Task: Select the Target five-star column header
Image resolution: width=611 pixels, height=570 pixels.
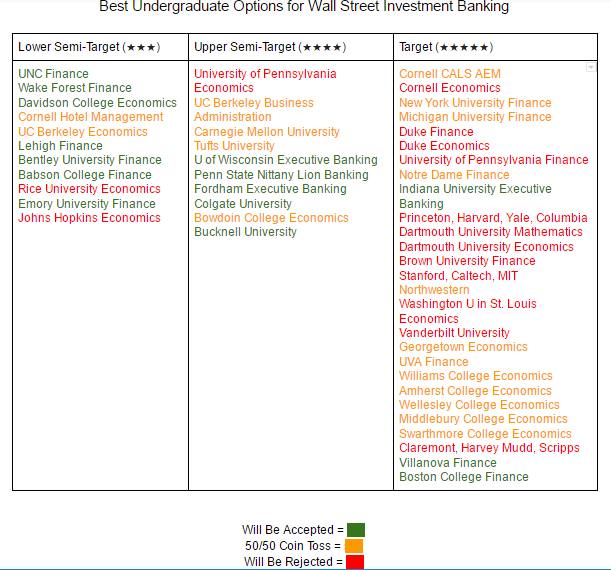Action: tap(446, 47)
